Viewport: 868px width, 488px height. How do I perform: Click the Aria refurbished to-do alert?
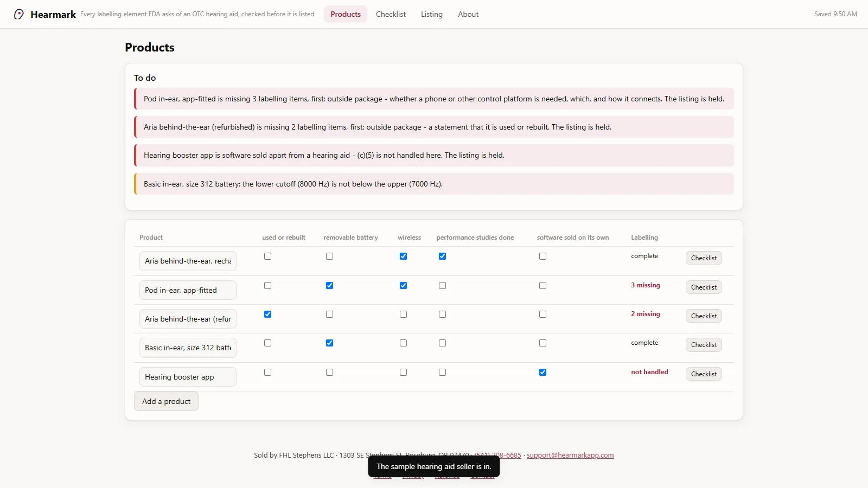point(434,127)
